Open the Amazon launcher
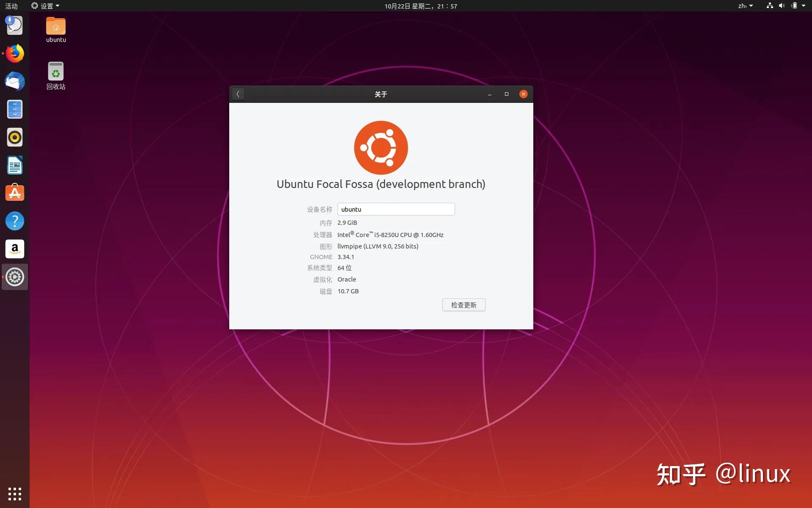Viewport: 812px width, 508px height. (x=14, y=249)
